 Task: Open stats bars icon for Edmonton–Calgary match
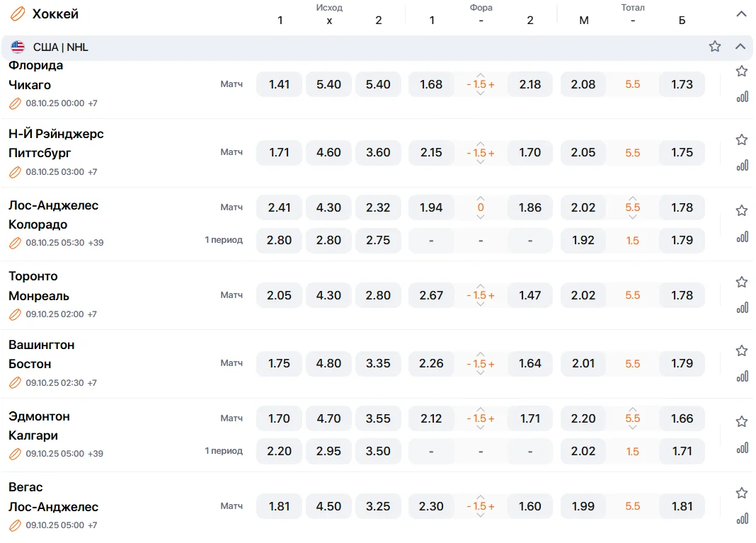coord(742,447)
